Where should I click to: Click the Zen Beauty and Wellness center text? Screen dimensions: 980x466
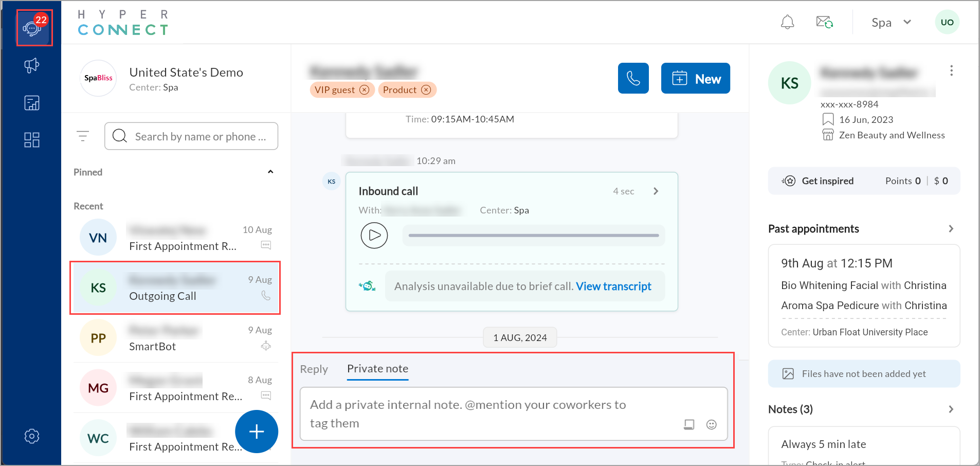coord(892,135)
